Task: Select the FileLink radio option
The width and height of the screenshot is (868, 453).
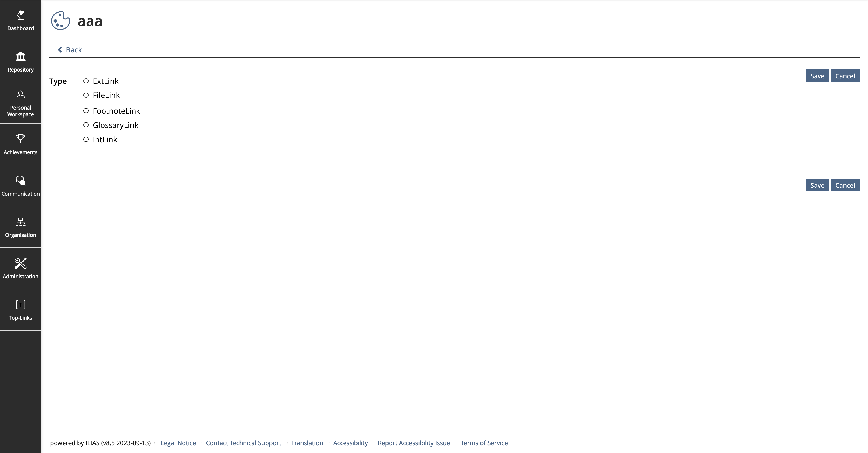Action: [x=86, y=95]
